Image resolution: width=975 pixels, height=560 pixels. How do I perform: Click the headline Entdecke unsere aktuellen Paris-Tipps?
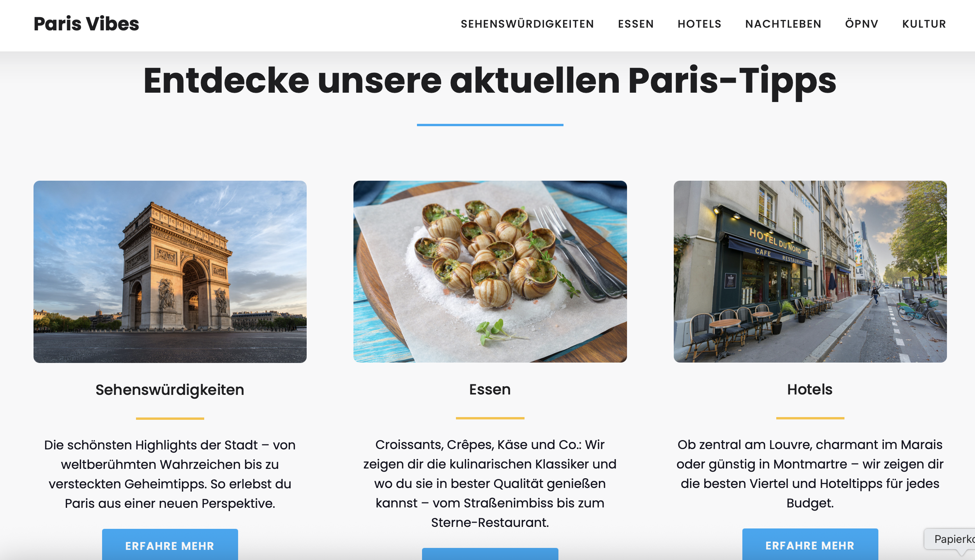(490, 81)
